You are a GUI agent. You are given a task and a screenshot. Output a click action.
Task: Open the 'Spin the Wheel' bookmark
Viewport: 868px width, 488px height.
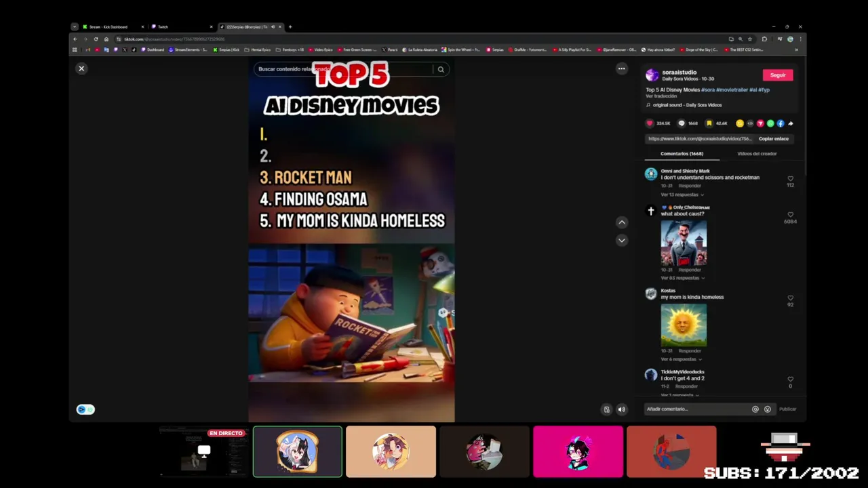pos(461,49)
